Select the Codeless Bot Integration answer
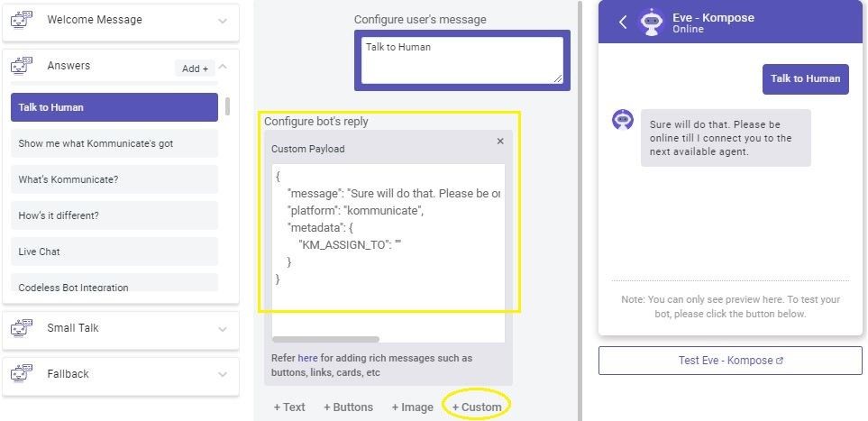The width and height of the screenshot is (868, 421). pos(114,283)
